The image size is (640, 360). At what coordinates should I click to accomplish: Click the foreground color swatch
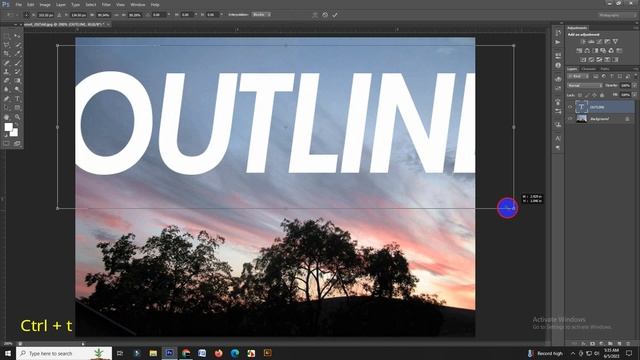[9, 127]
